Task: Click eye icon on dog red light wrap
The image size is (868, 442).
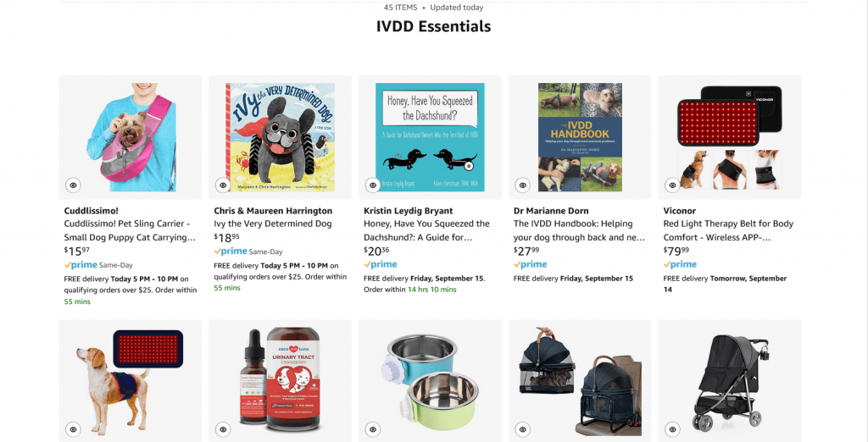Action: [x=73, y=428]
